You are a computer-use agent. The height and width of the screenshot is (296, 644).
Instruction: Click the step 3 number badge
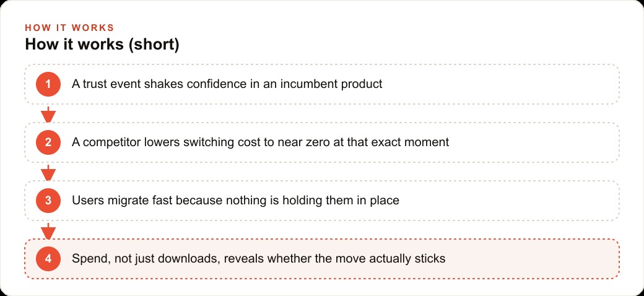click(48, 201)
